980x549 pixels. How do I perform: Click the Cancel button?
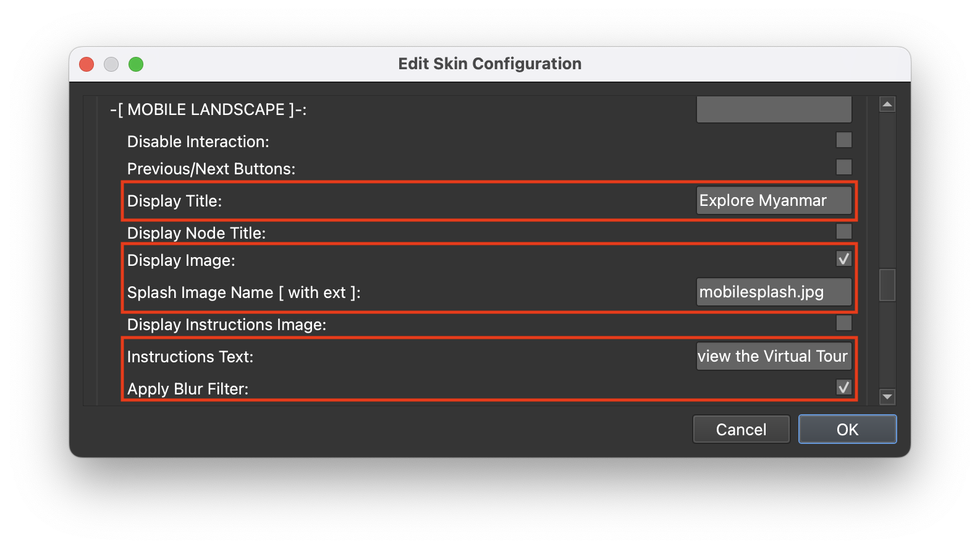741,429
